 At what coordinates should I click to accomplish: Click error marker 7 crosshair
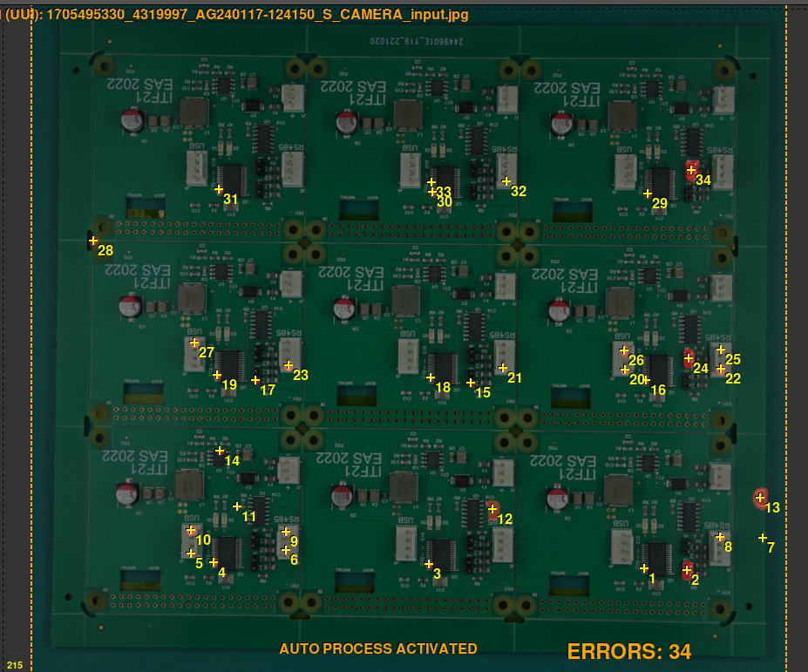(763, 538)
